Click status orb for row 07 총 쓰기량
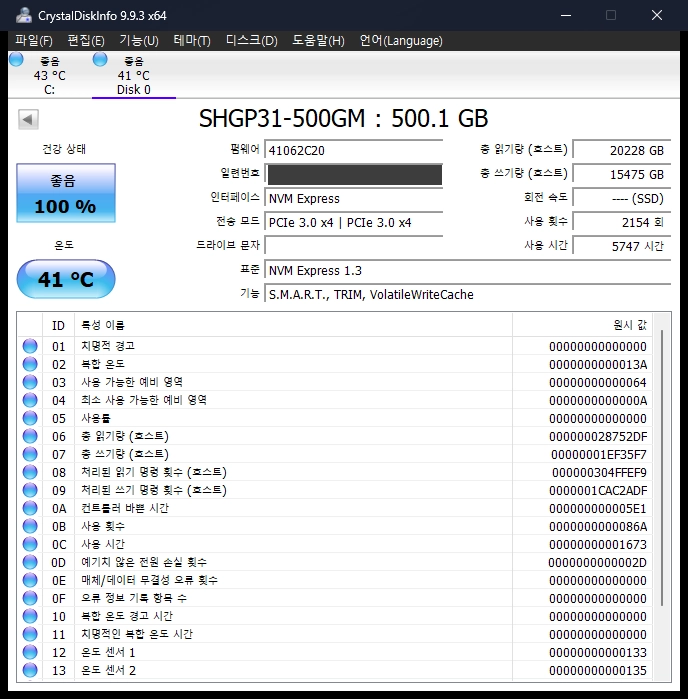This screenshot has height=699, width=688. pos(30,454)
